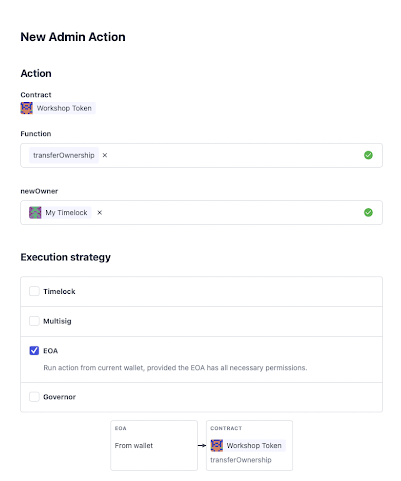The width and height of the screenshot is (401, 481).
Task: Tick the Governor strategy checkbox
Action: [x=34, y=397]
